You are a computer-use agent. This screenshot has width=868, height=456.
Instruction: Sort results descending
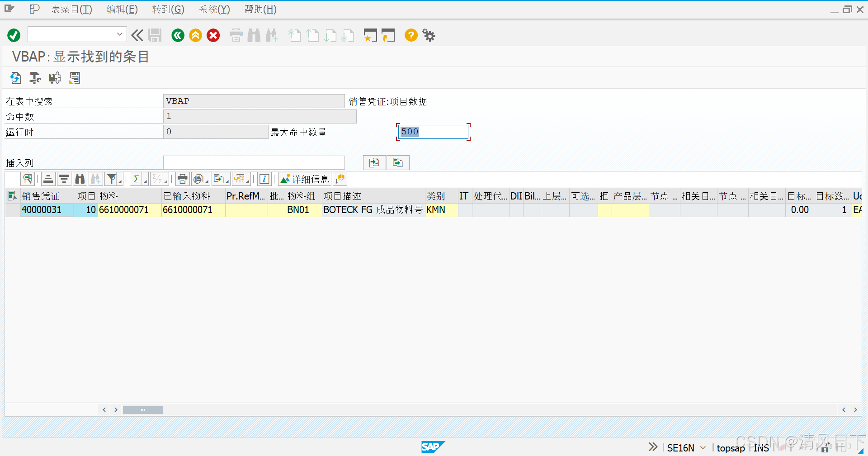(64, 179)
